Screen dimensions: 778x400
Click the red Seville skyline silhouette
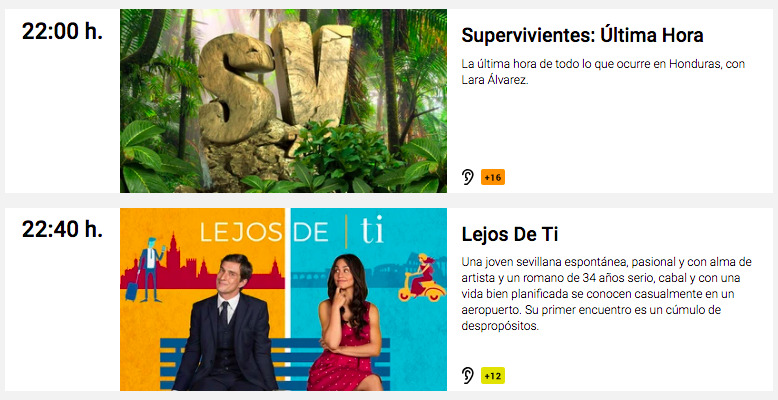(x=202, y=266)
